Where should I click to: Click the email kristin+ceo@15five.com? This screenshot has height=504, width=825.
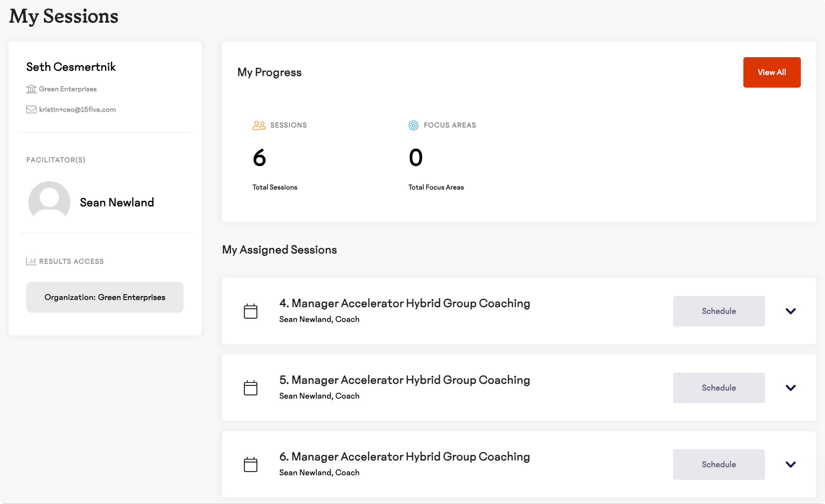(x=77, y=110)
